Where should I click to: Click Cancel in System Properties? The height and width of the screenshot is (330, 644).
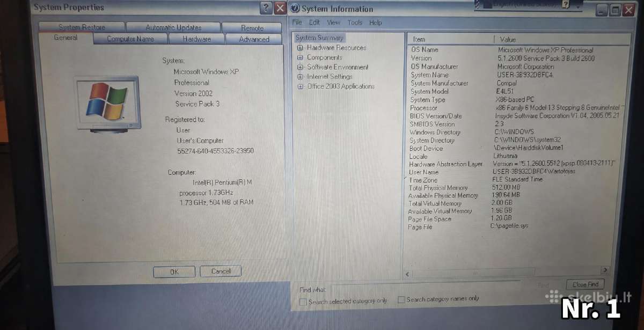221,271
